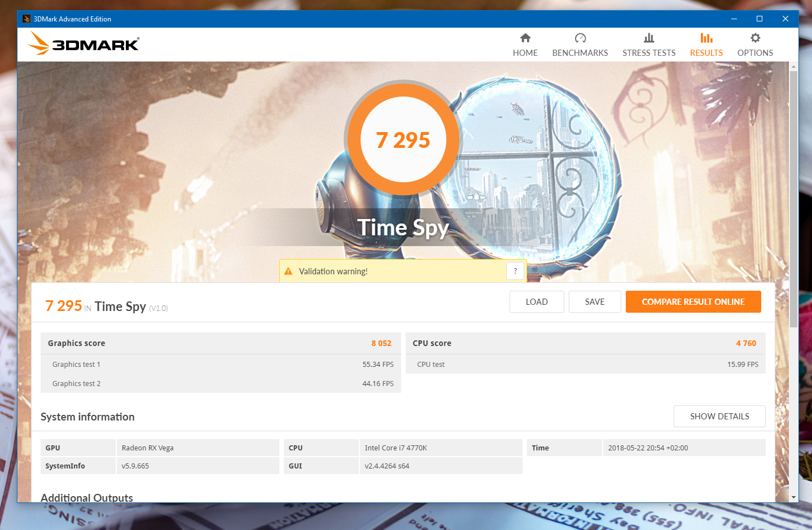Click the System information heading
The image size is (812, 530).
click(87, 417)
